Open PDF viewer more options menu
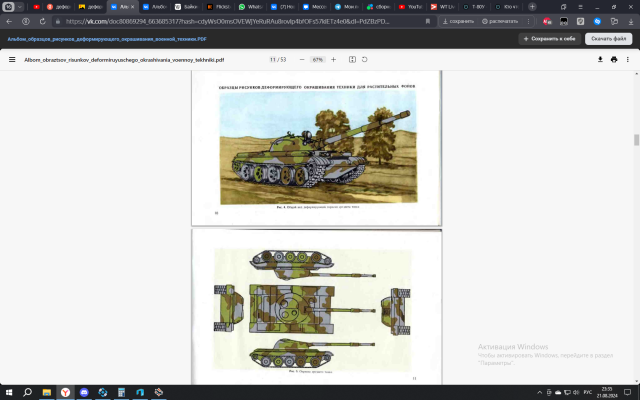Viewport: 640px width, 400px height. click(627, 59)
